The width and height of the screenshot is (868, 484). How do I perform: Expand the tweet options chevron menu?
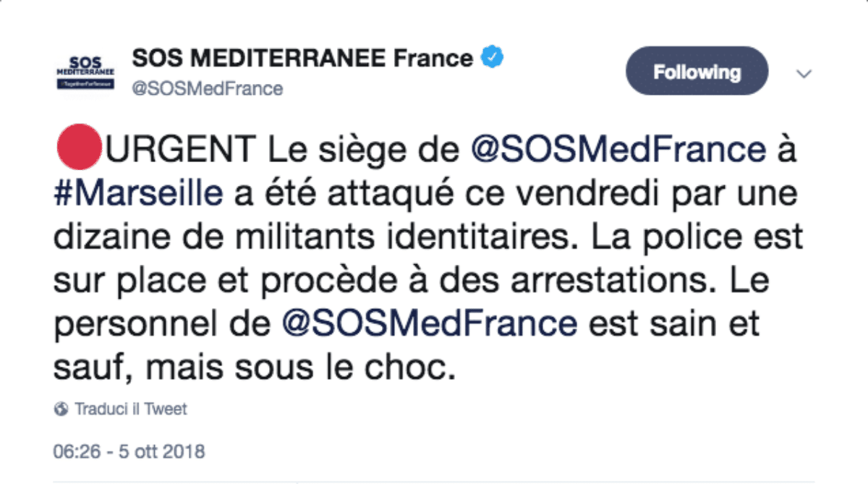[x=804, y=74]
